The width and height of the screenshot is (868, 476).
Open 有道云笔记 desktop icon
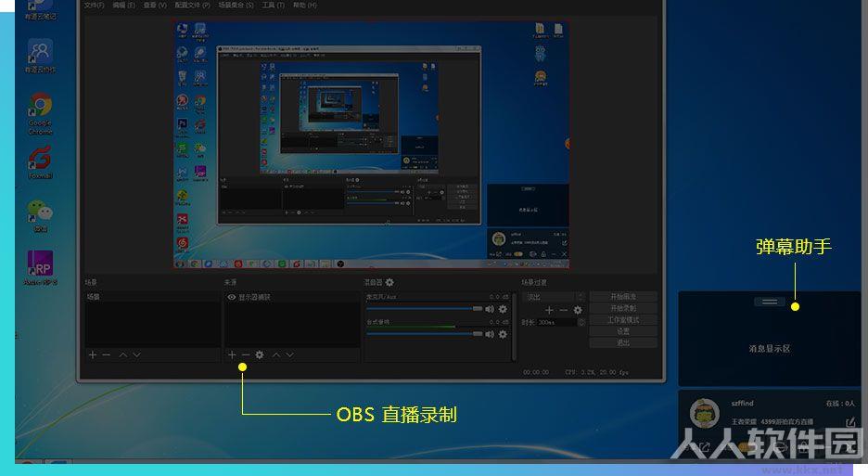(x=40, y=10)
